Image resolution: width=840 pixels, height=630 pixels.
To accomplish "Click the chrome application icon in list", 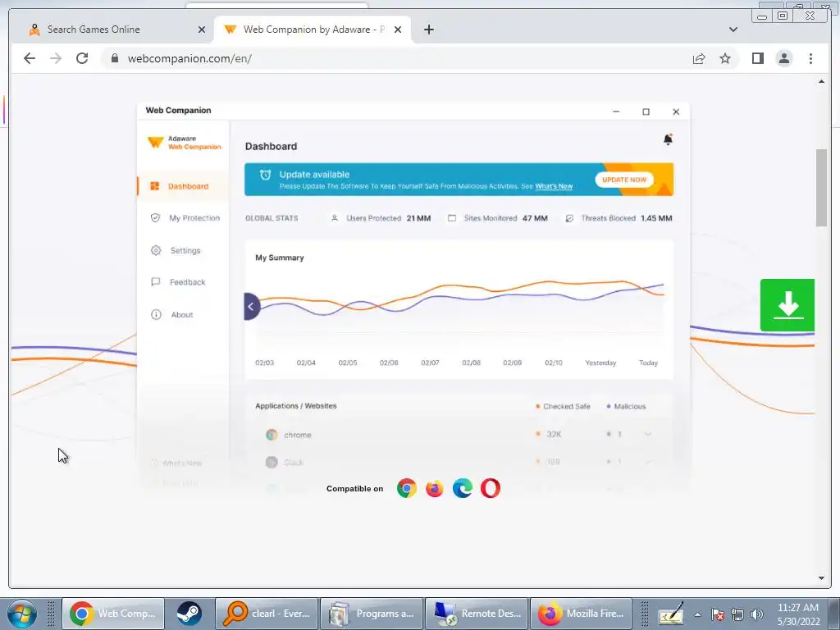I will [x=272, y=435].
